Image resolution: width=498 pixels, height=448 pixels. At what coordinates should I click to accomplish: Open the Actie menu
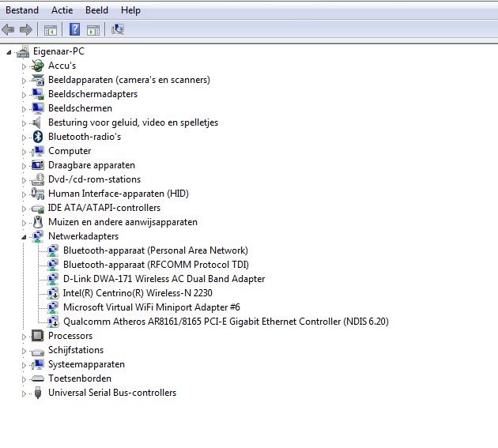click(x=62, y=10)
